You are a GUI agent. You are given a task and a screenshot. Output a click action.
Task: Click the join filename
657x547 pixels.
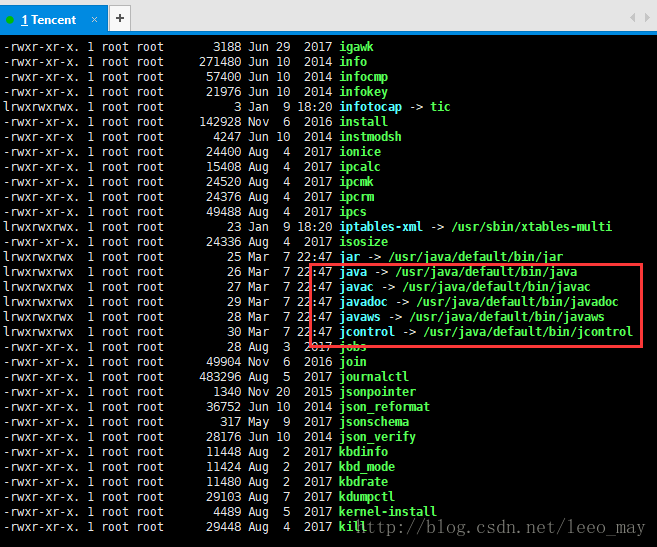click(353, 362)
